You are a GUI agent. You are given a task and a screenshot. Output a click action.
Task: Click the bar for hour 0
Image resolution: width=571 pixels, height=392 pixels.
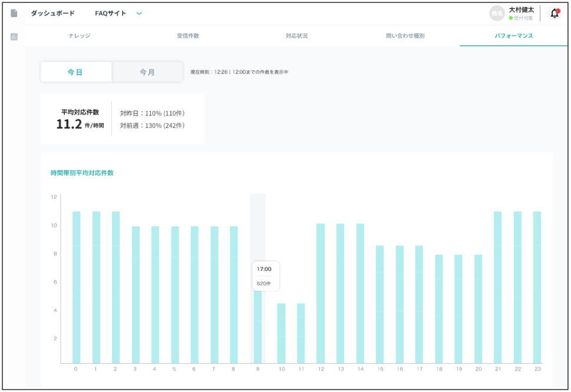(x=77, y=287)
